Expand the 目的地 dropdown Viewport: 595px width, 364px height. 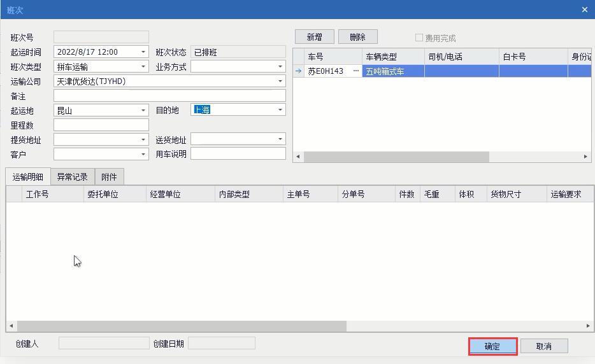point(280,110)
